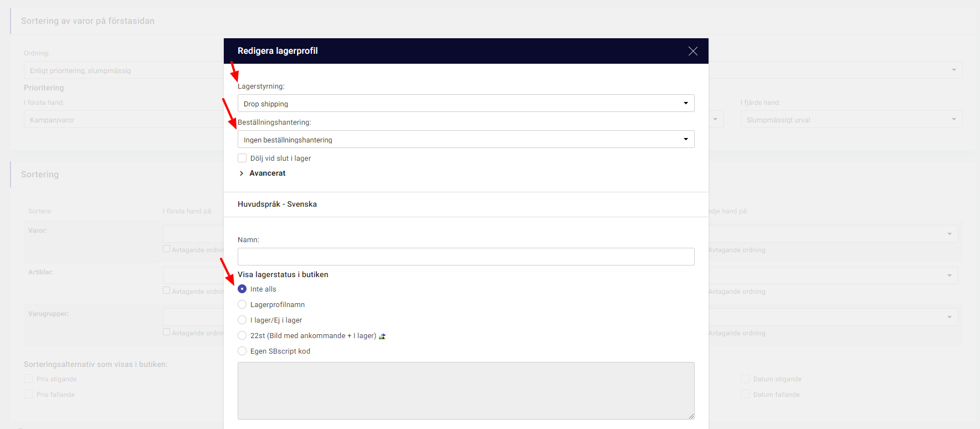Toggle Pris stigande checkbox in background

(28, 379)
